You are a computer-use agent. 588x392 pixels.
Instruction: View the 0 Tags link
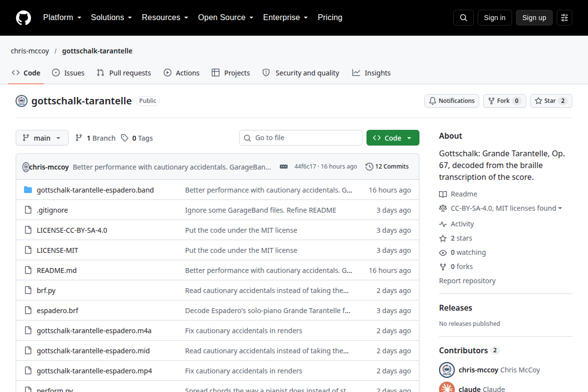pos(137,138)
